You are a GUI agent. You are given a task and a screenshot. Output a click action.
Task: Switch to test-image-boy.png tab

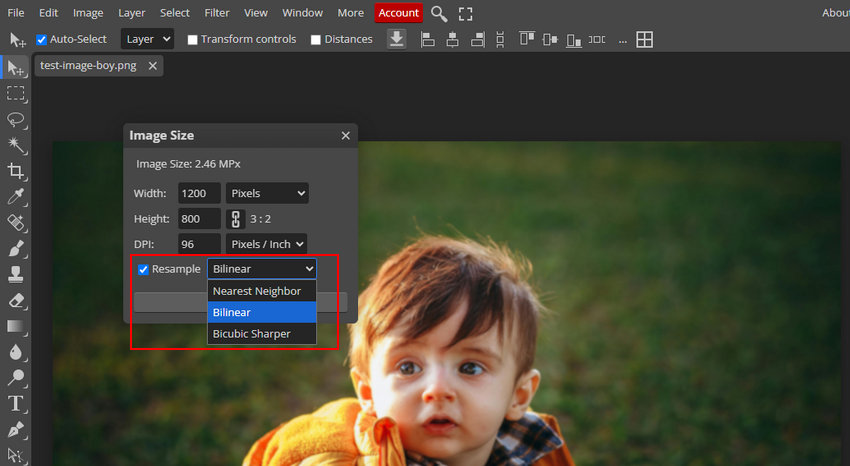click(88, 66)
